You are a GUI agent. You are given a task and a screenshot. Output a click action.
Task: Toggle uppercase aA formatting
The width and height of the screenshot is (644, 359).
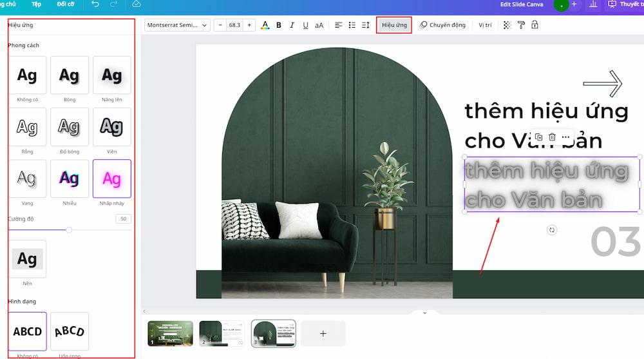319,25
